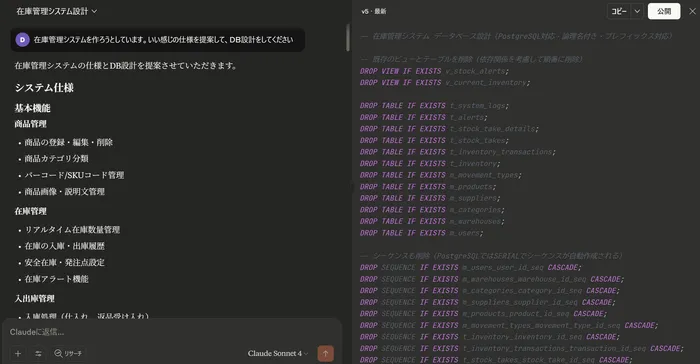Click the 在庫管理 section heading
The width and height of the screenshot is (700, 364).
pyautogui.click(x=30, y=211)
